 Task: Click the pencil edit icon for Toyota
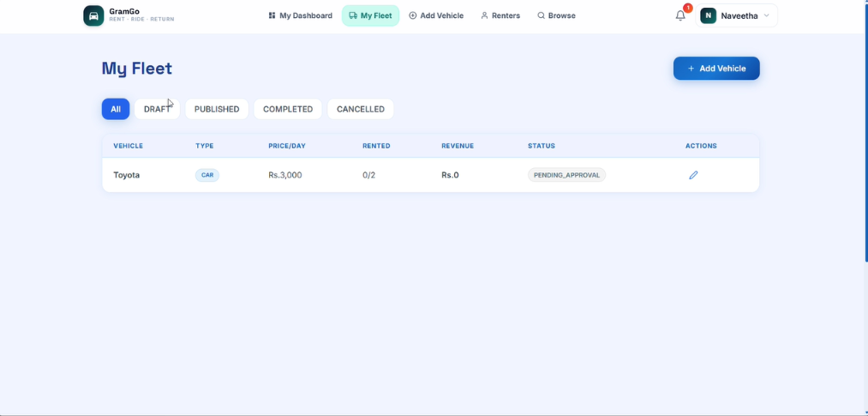693,175
